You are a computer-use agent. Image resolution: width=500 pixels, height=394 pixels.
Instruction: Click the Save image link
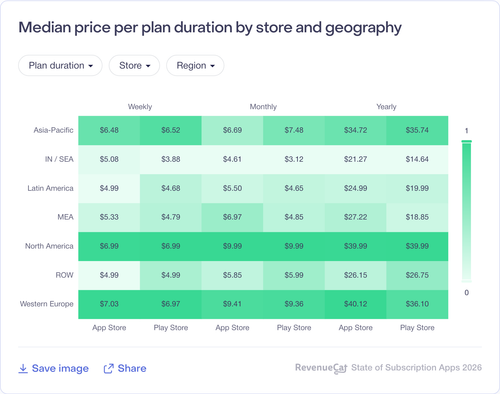[54, 368]
